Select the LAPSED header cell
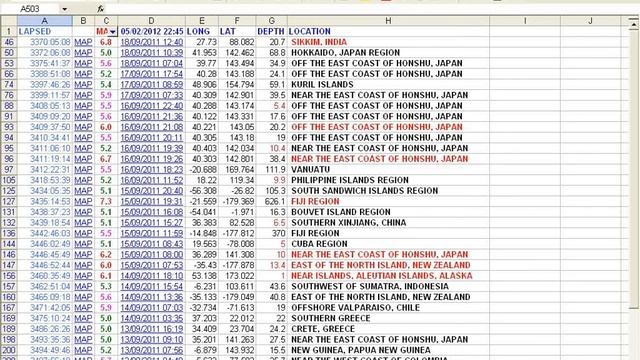The width and height of the screenshot is (640, 360). pos(44,31)
